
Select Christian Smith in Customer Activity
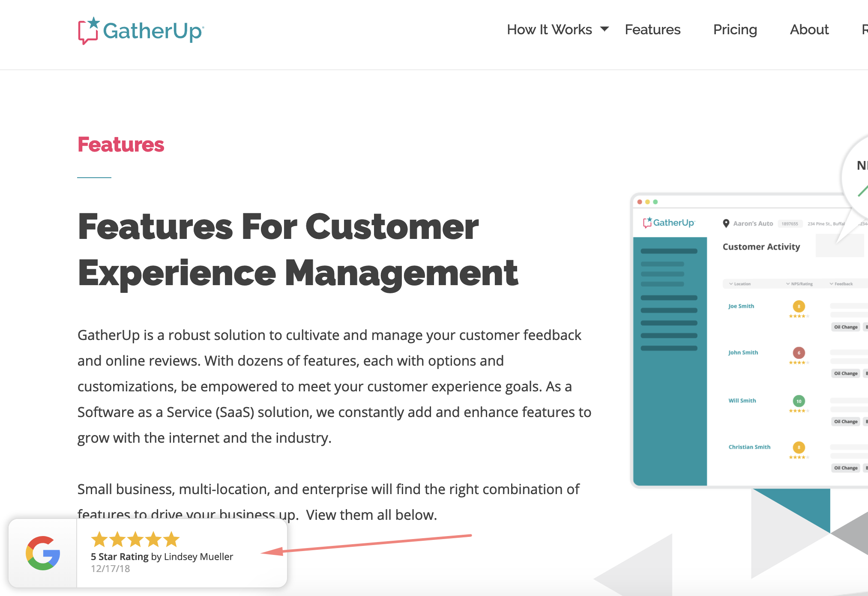click(x=749, y=447)
